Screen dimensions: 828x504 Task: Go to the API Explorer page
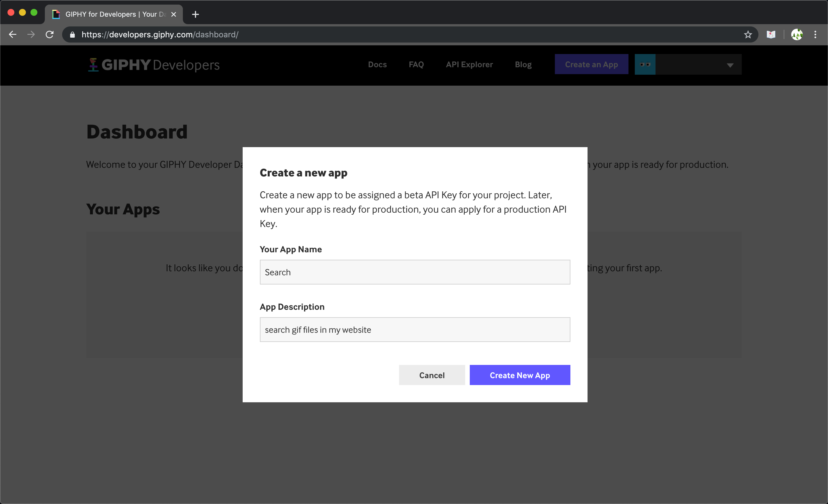point(469,64)
